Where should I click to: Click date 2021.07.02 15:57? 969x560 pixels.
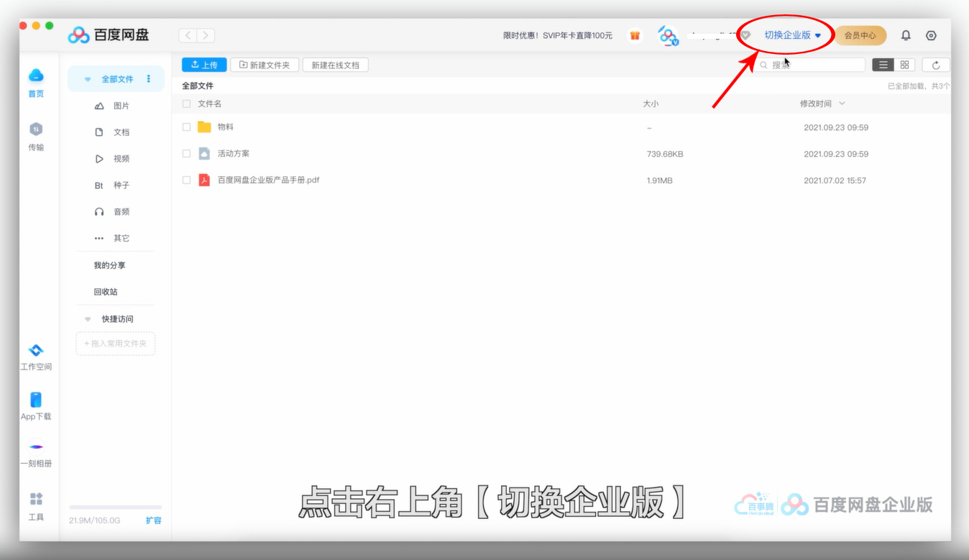(836, 180)
